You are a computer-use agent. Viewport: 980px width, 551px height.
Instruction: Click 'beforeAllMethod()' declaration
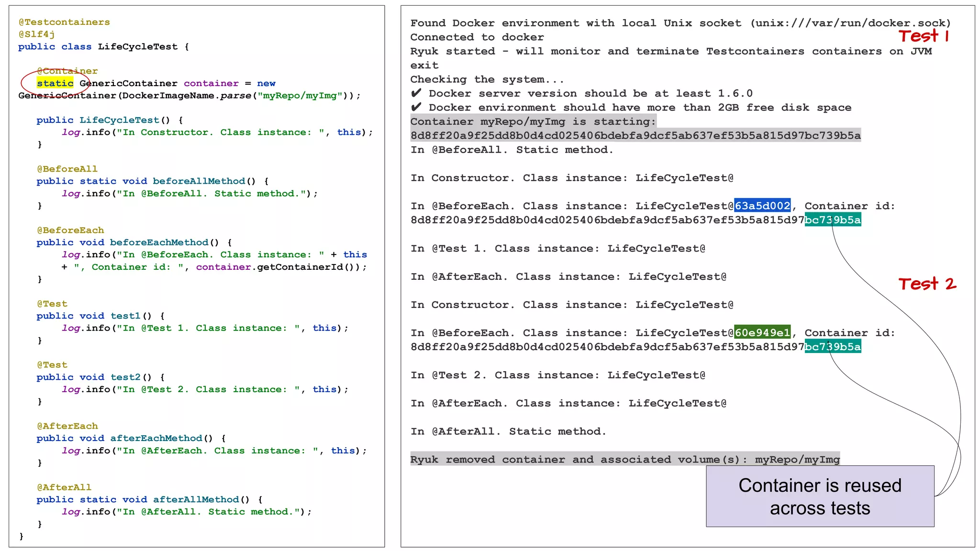(204, 181)
